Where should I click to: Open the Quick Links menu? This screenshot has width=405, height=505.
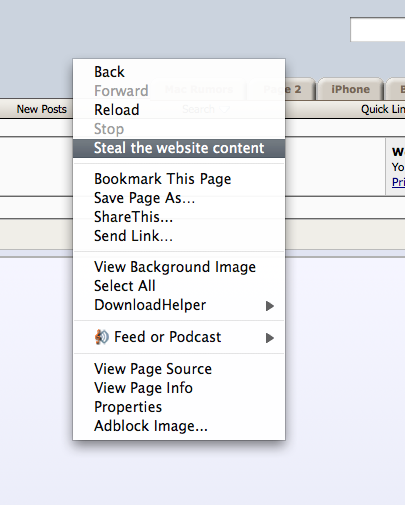(383, 109)
